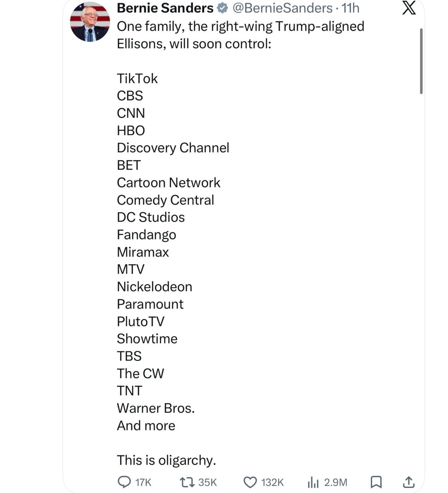Viewport: 448px width, 493px height.
Task: Repost the tweet using the retweet icon
Action: click(187, 482)
